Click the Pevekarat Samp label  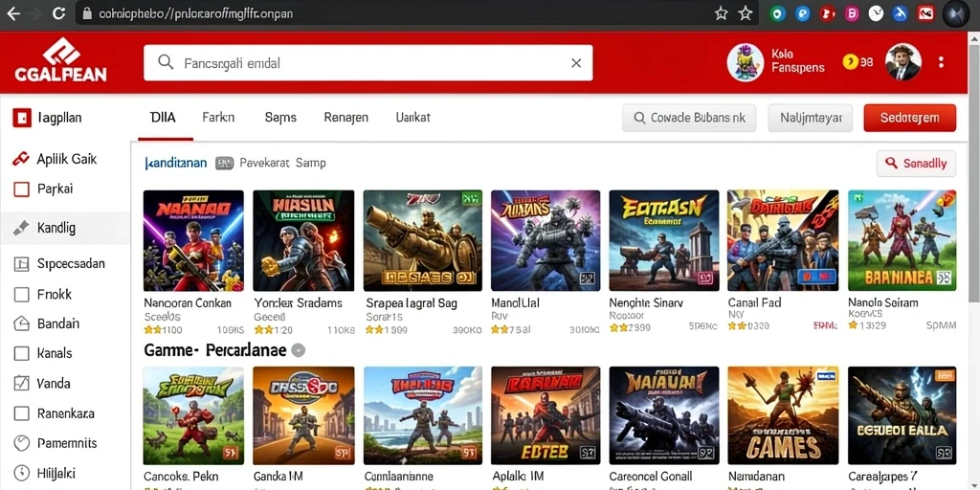tap(282, 163)
